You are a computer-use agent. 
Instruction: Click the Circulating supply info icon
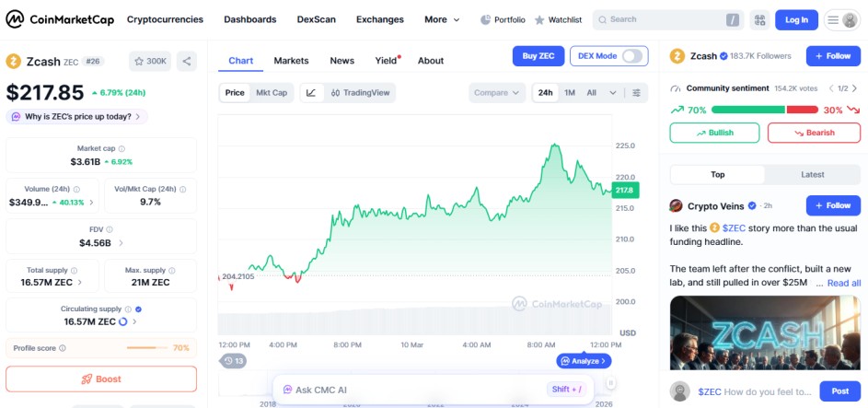tap(128, 309)
